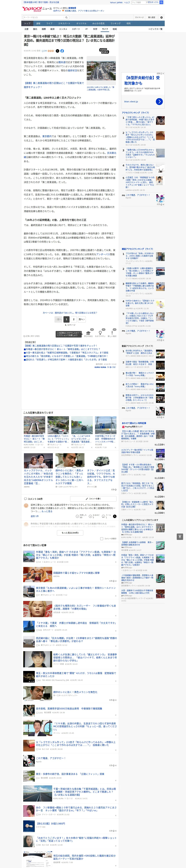Click もっと見る(34件) comments button
Image resolution: width=186 pixels, height=868 pixels.
click(70, 533)
